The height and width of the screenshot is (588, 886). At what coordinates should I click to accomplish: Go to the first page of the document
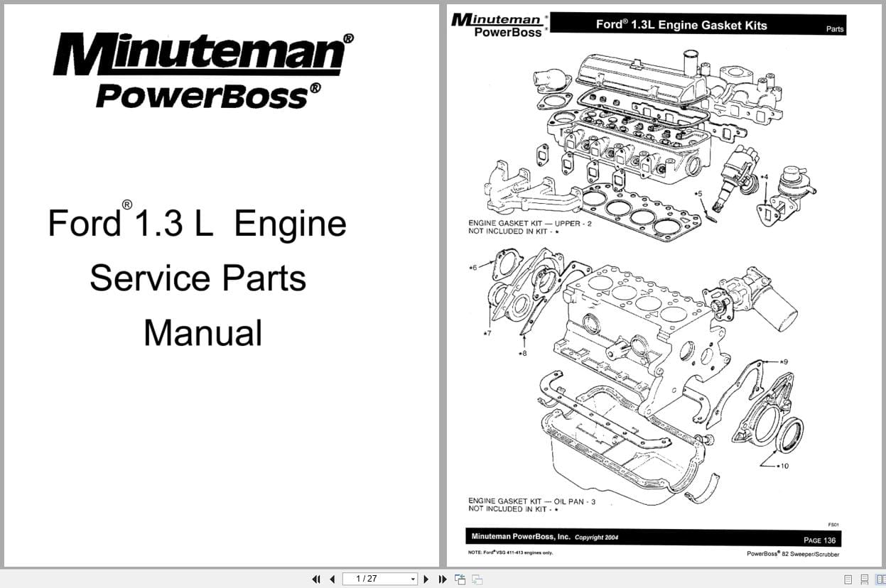pos(317,579)
